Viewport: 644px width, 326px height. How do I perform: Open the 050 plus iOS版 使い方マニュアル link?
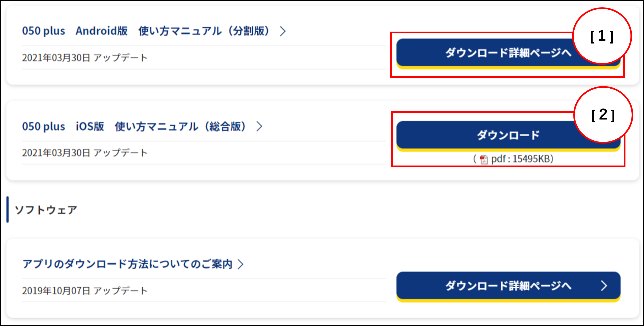(134, 127)
